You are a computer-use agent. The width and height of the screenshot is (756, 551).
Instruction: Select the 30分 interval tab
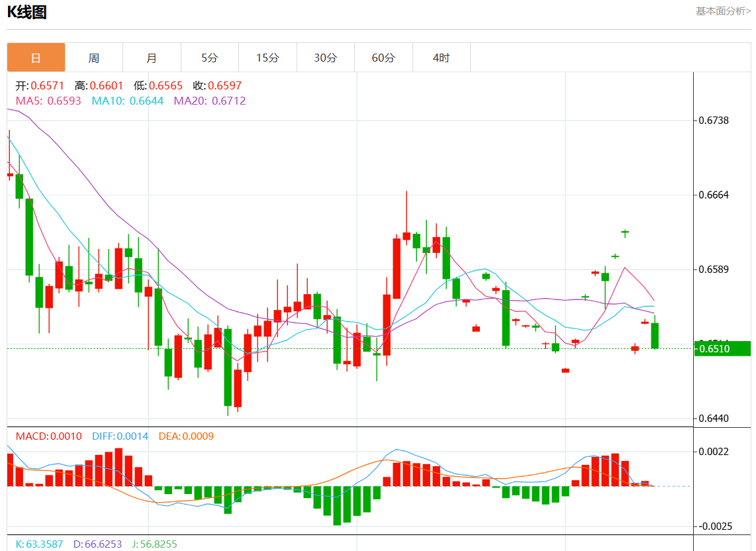tap(325, 58)
